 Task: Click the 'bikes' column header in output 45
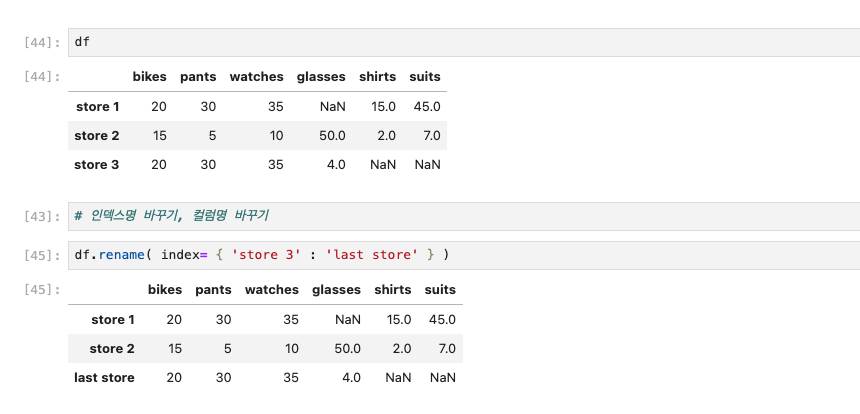coord(165,290)
